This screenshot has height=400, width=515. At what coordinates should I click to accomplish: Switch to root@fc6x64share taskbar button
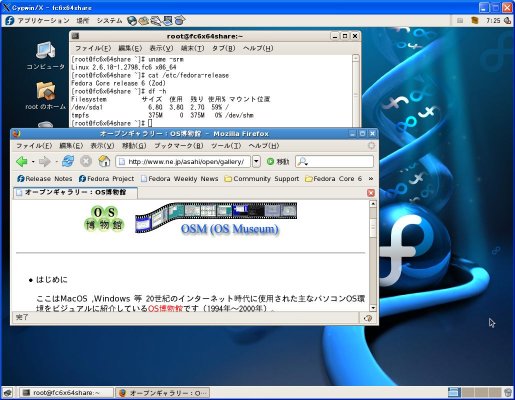[65, 393]
